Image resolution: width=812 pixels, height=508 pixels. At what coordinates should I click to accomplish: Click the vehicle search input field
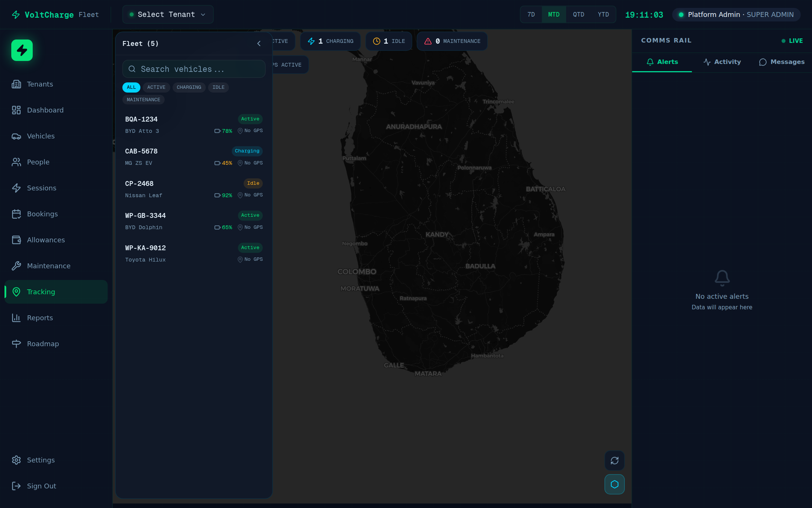coord(193,69)
